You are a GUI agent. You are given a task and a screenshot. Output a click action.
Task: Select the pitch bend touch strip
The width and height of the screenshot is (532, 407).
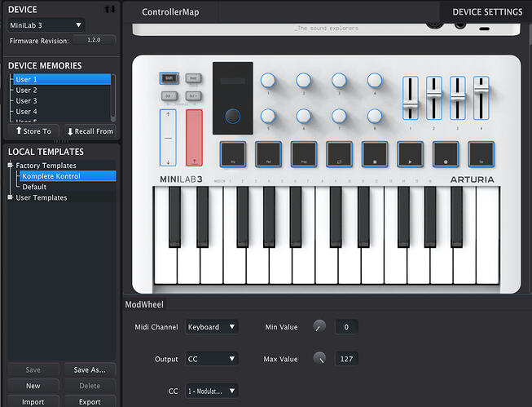point(168,138)
